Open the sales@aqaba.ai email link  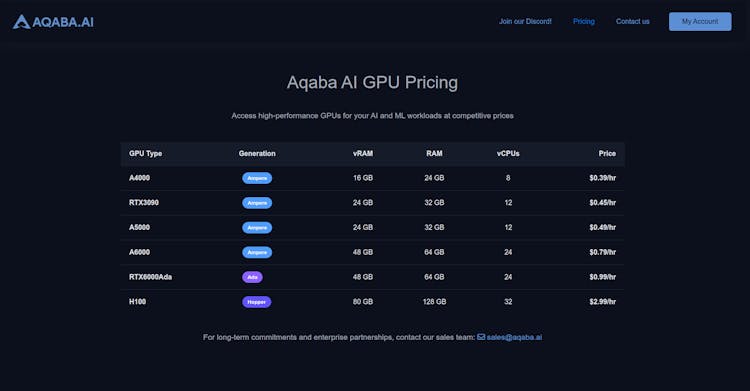click(514, 337)
